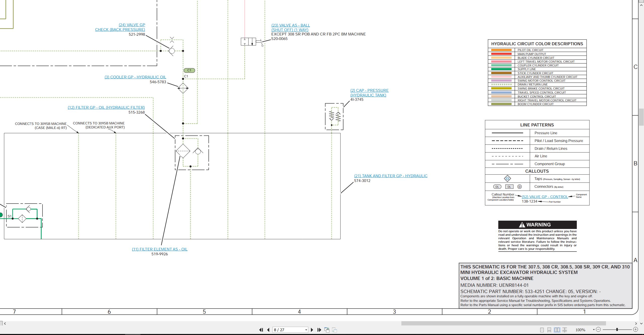Viewport: 644px width, 335px height.
Task: Click the part number 515-3268
Action: (x=137, y=112)
